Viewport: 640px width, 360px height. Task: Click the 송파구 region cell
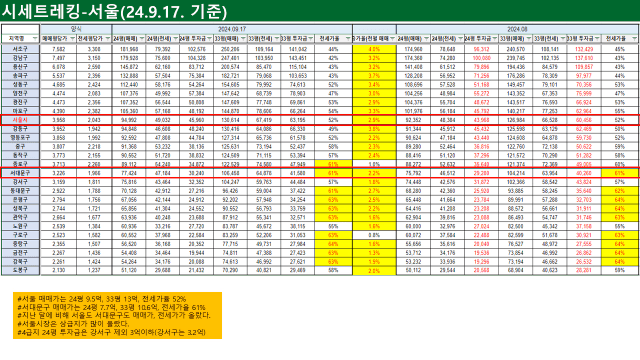20,76
